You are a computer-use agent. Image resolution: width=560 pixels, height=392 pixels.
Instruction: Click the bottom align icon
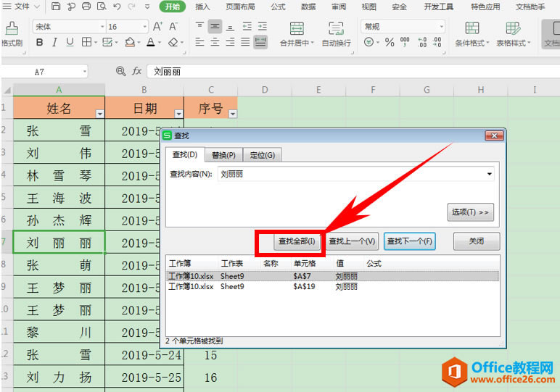click(231, 26)
